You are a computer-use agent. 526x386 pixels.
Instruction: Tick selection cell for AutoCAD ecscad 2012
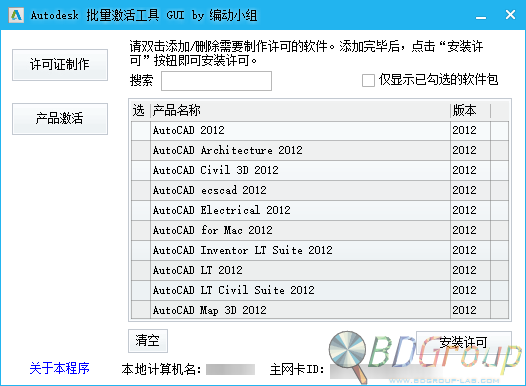(x=141, y=190)
